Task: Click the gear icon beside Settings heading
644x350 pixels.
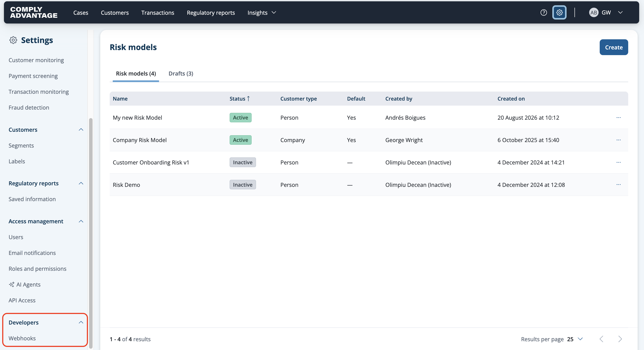Action: 13,40
